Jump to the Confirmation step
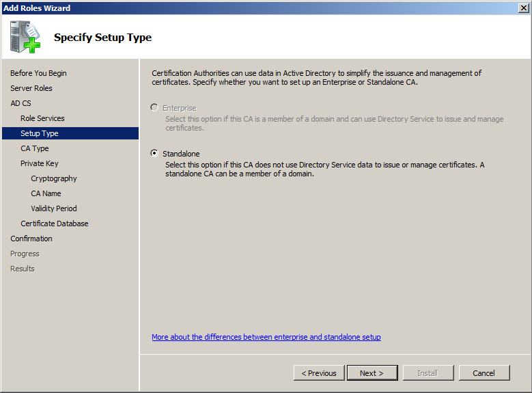The image size is (532, 393). (x=31, y=239)
